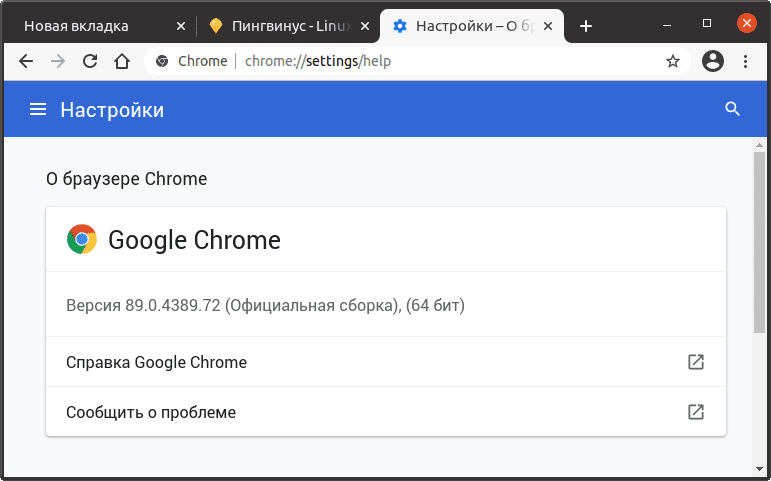
Task: Click external link icon for Сообщить о проблеме
Action: click(696, 411)
